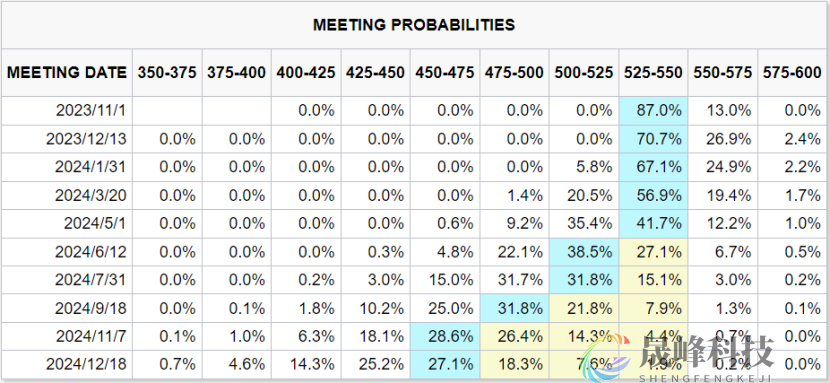
Task: Click the highlighted 87.0% cell
Action: (x=653, y=111)
